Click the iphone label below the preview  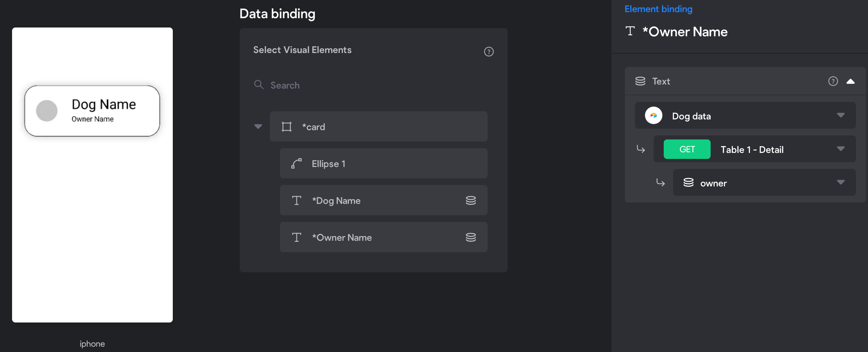click(92, 344)
